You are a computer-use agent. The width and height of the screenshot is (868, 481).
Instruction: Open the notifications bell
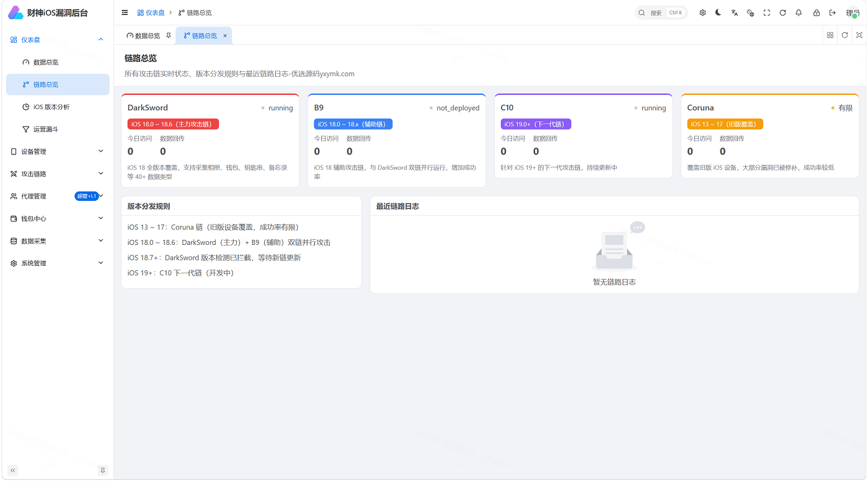pyautogui.click(x=799, y=12)
